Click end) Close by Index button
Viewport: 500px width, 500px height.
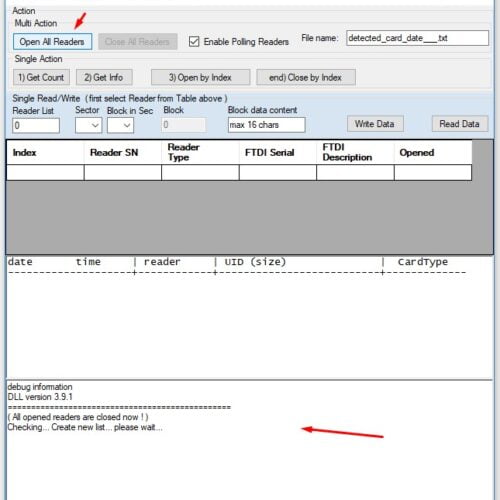point(306,77)
